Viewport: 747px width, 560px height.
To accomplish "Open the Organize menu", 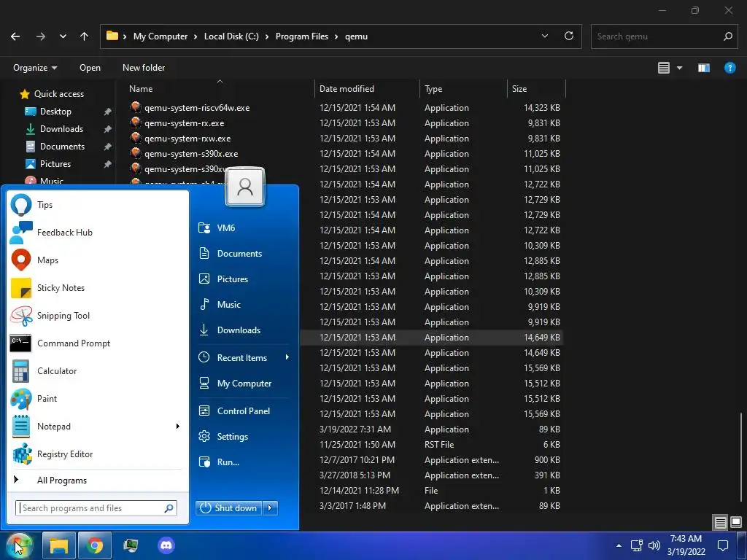I will tap(35, 68).
